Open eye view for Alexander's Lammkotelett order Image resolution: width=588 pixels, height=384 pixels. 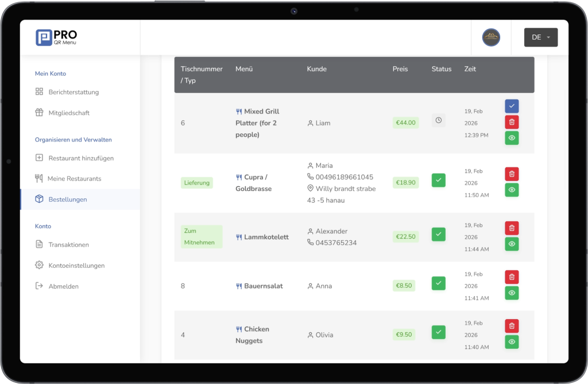(x=512, y=244)
